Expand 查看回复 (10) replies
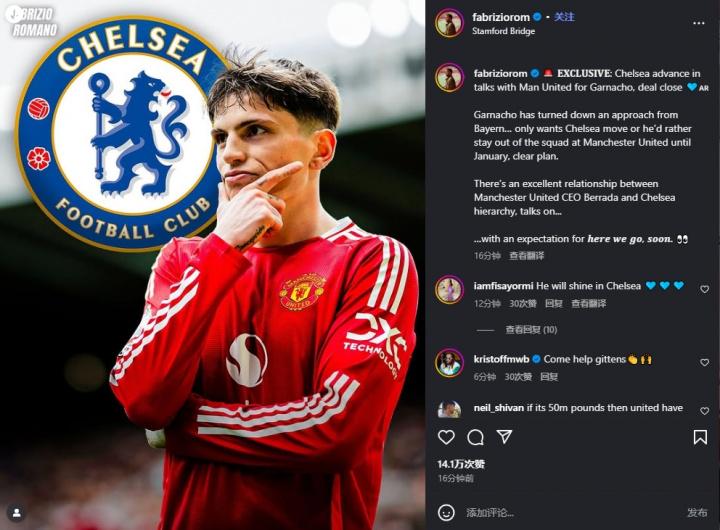This screenshot has width=720, height=530. point(531,330)
